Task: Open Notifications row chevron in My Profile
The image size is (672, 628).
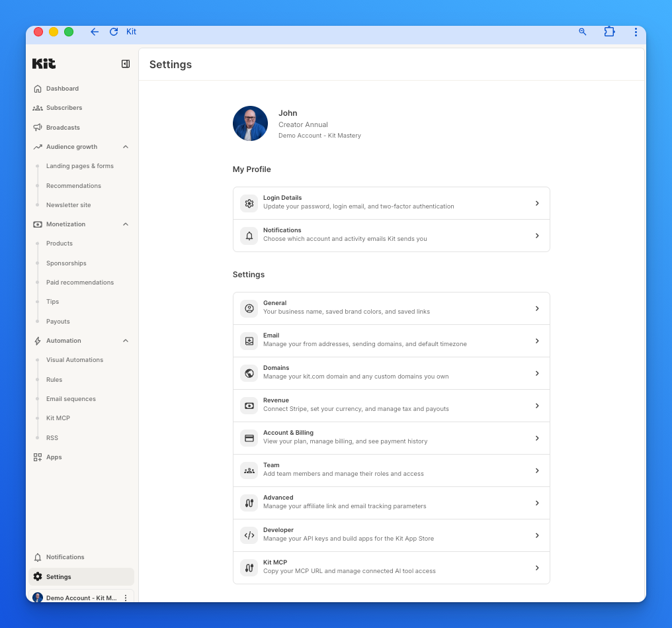Action: click(x=537, y=236)
